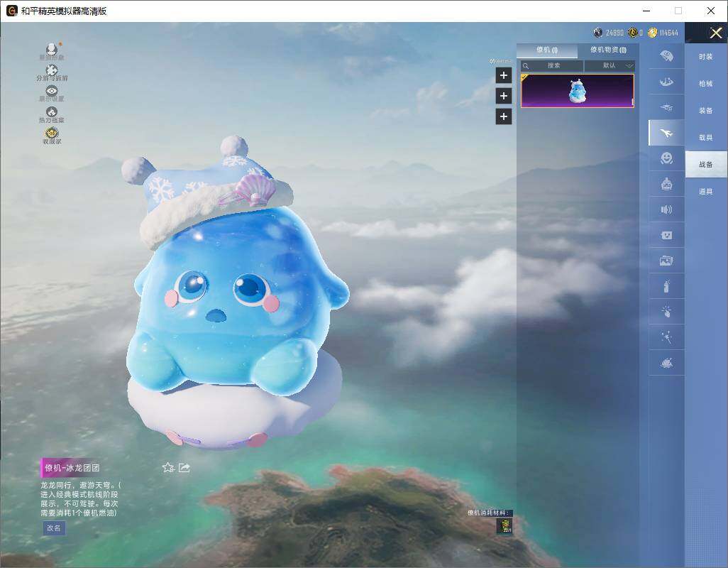Screen dimensions: 728x568
Task: Click the 24890 silver balance text
Action: point(614,33)
